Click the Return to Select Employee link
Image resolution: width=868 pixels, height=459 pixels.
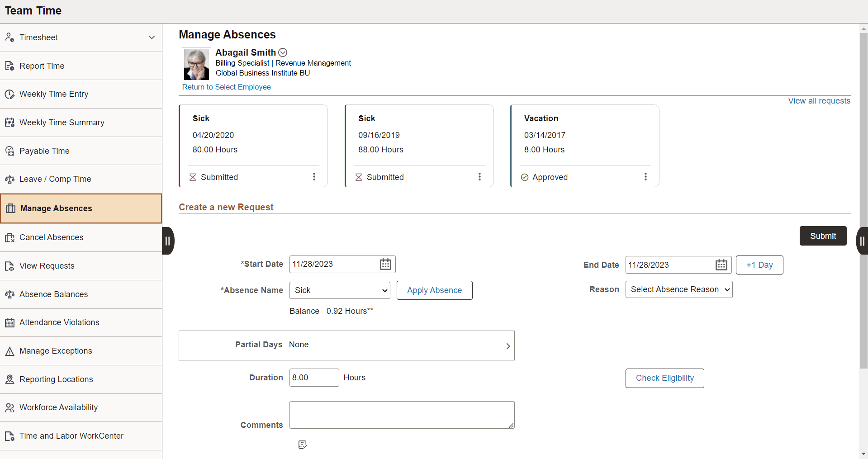coord(226,87)
